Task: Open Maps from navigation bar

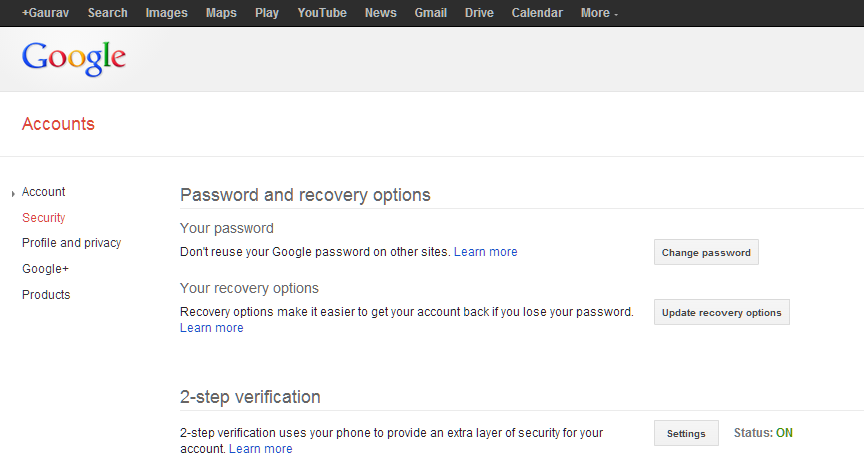Action: click(221, 13)
